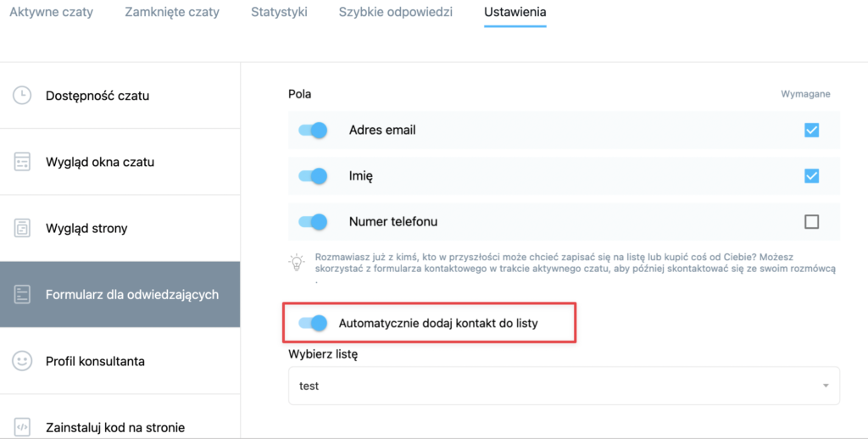Click the Automatycznie dodaj kontakt do listy label

438,323
